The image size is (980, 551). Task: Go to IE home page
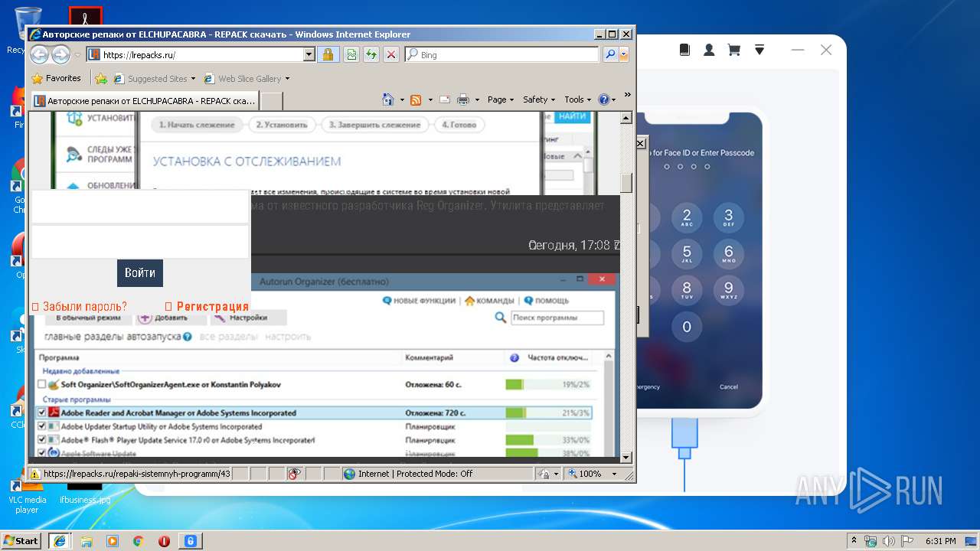pyautogui.click(x=388, y=99)
